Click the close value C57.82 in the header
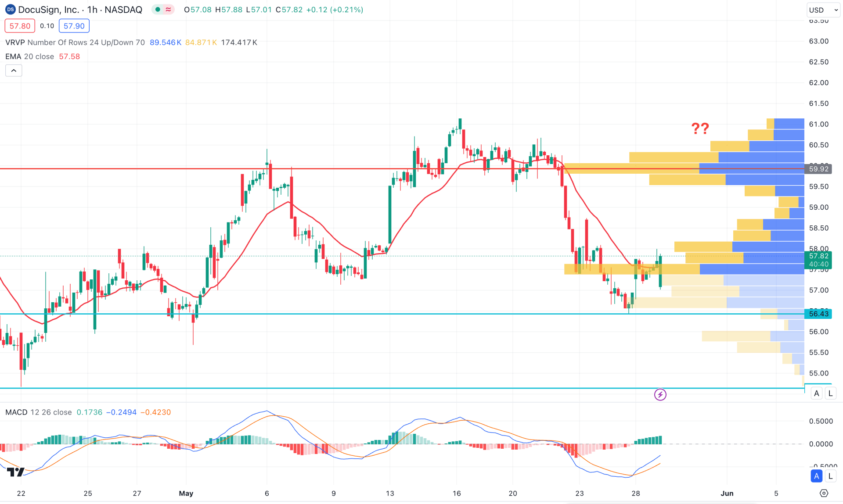 click(x=289, y=10)
